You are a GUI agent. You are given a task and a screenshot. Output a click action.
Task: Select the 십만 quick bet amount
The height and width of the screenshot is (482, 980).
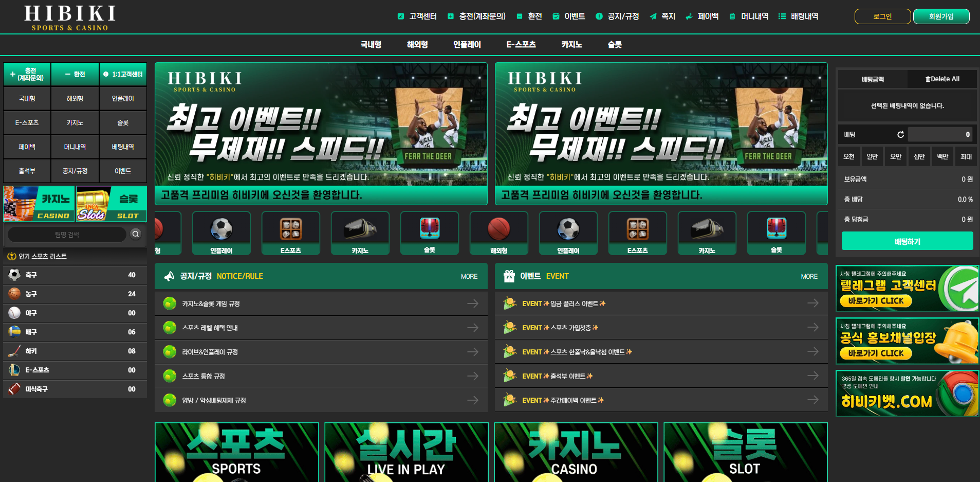click(x=919, y=156)
